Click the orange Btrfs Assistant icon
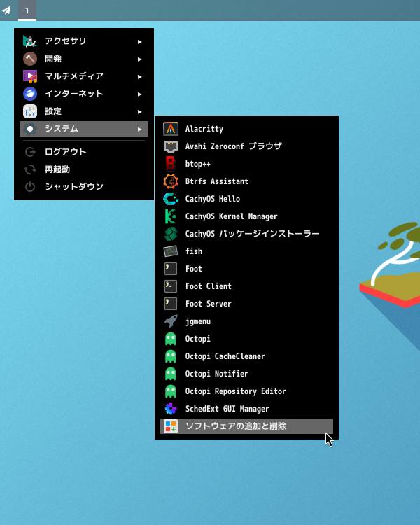Viewport: 420px width, 525px height. (x=171, y=181)
